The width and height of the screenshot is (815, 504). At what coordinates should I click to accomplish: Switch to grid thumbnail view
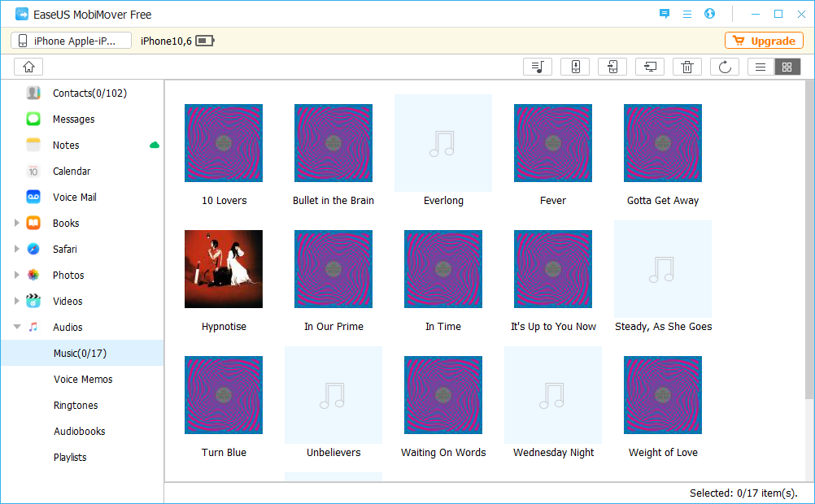(x=787, y=67)
